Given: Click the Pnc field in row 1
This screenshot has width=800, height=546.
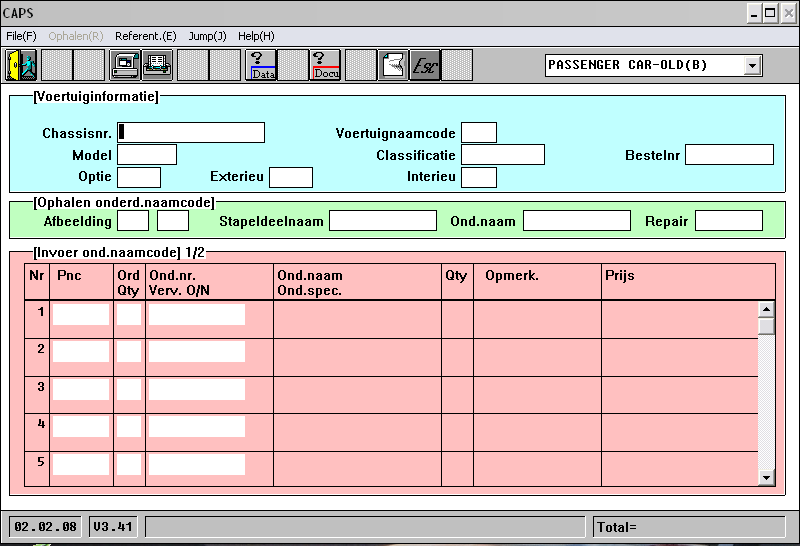Looking at the screenshot, I should point(81,315).
